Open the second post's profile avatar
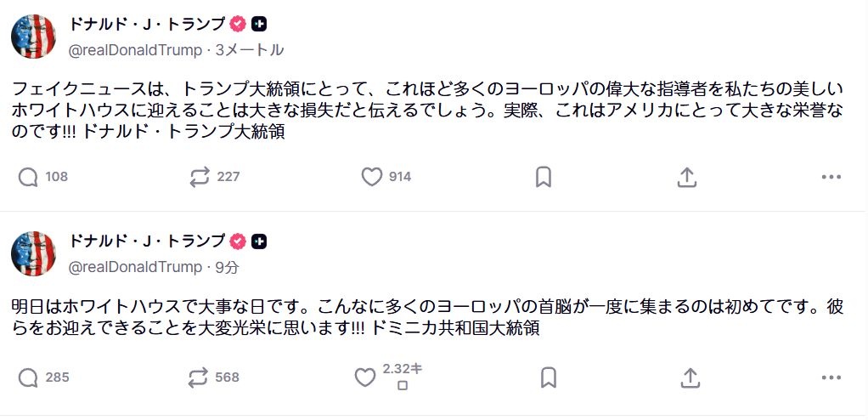This screenshot has width=868, height=420. pos(33,253)
